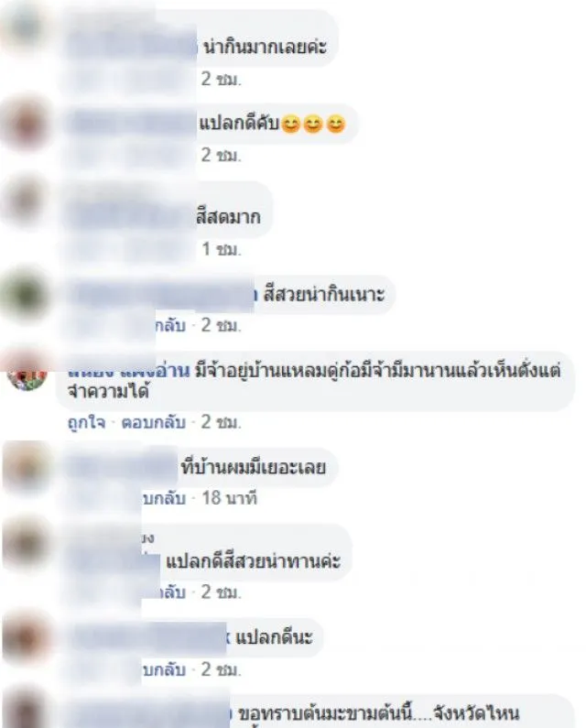Open avatar beside "ที่บ้านผมมีเยอะเลย" comment
Screen dimensions: 586x728
(x=27, y=466)
